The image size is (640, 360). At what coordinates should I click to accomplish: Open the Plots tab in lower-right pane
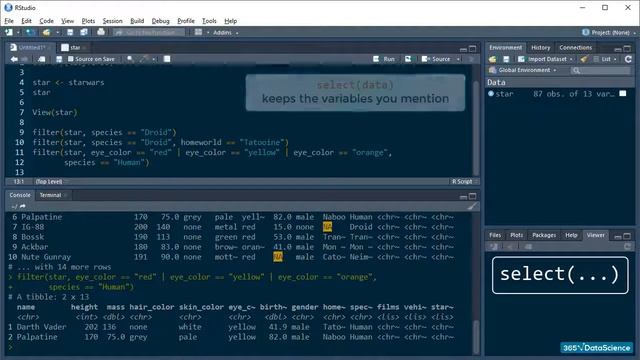tap(516, 235)
